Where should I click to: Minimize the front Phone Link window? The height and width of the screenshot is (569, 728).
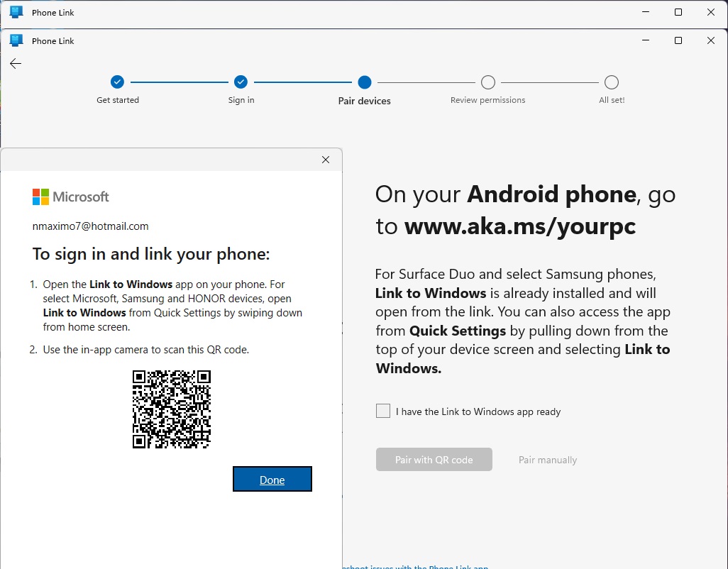coord(645,40)
